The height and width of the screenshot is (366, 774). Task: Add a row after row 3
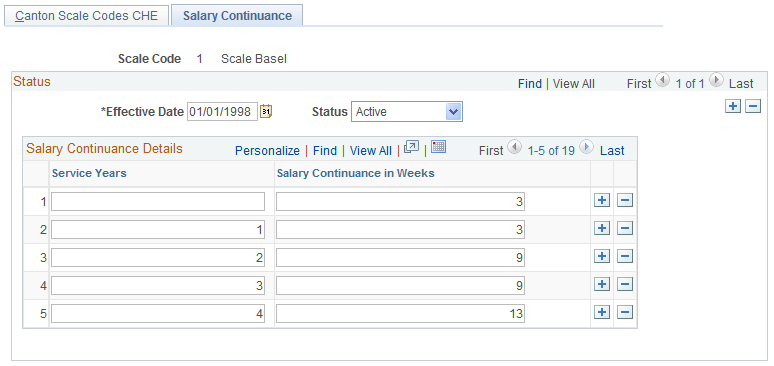tap(602, 257)
